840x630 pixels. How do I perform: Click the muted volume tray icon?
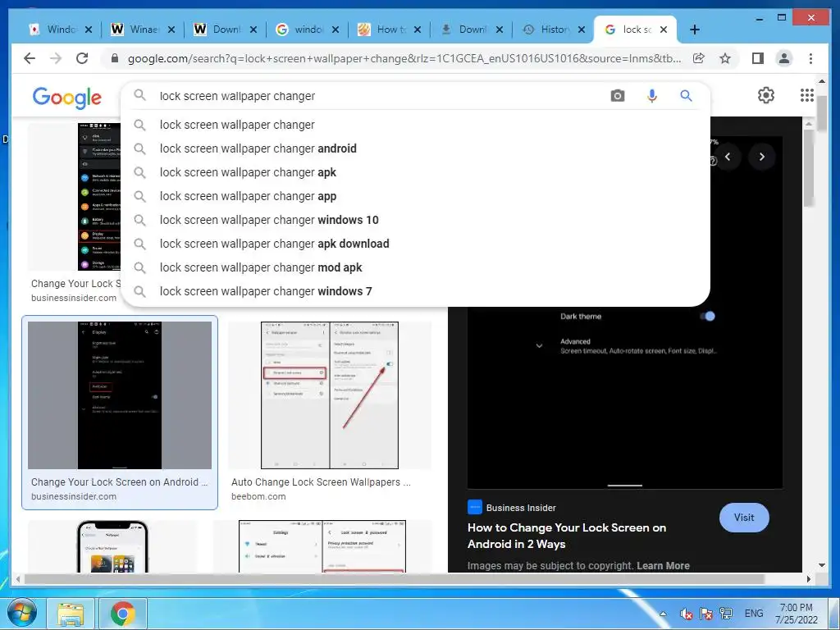686,614
